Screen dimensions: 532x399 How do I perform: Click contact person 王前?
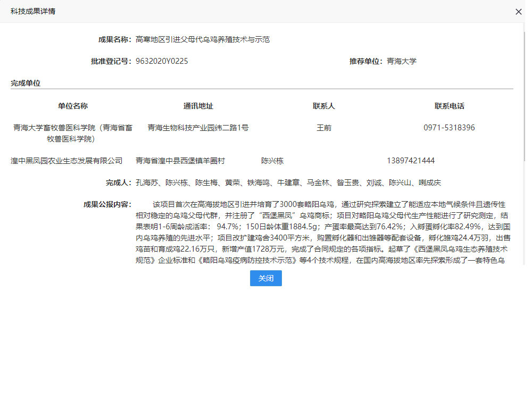click(323, 128)
